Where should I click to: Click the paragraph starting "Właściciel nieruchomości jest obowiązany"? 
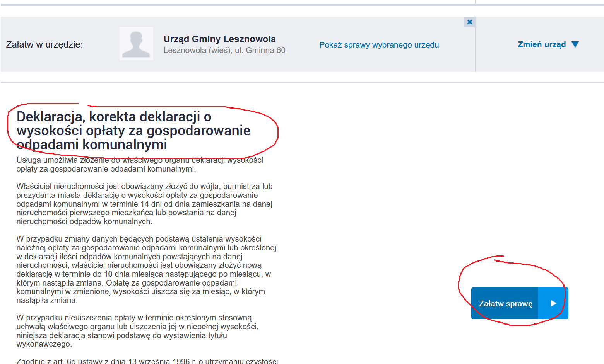pos(144,204)
